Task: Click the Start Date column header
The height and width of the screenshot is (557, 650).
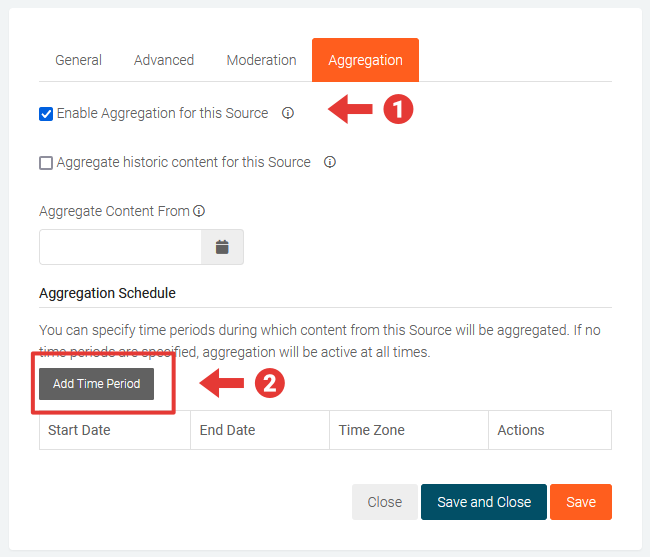Action: pos(79,430)
